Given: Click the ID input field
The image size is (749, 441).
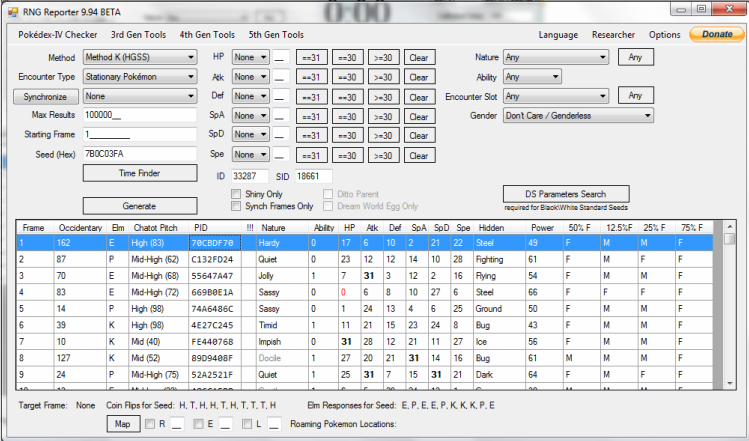Looking at the screenshot, I should click(250, 176).
